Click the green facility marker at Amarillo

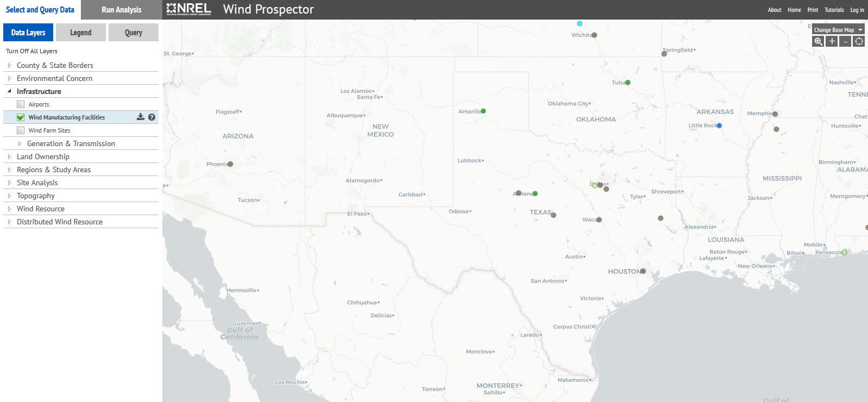coord(483,111)
